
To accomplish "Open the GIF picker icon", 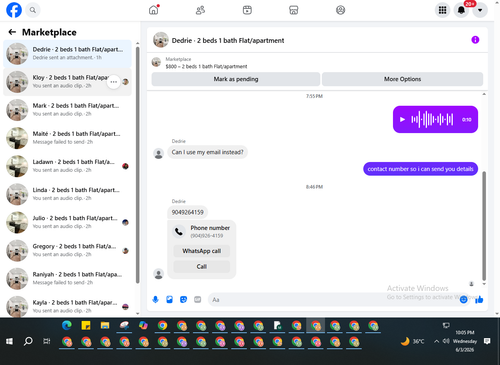I will (x=198, y=299).
